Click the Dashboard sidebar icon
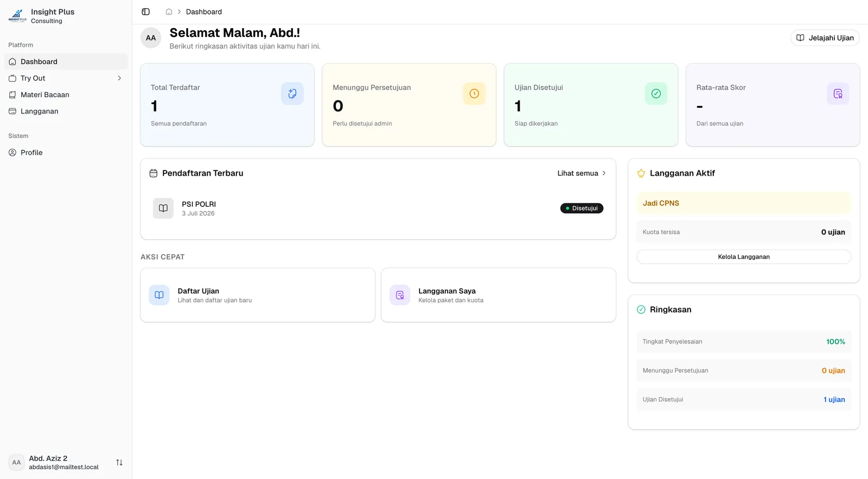868x479 pixels. (x=12, y=62)
